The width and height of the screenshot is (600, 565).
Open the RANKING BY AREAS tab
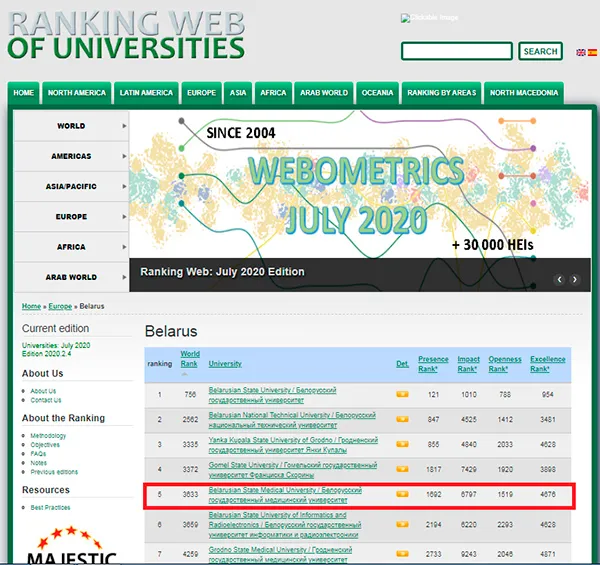click(442, 93)
